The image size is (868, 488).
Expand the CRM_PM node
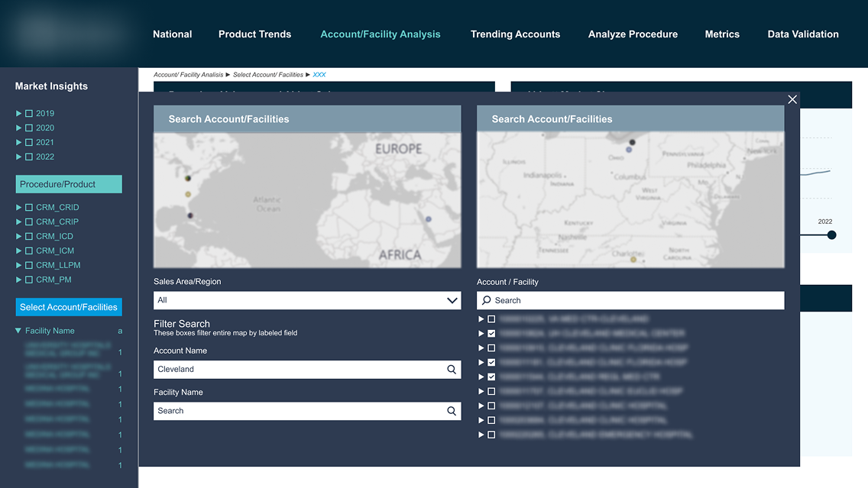click(x=18, y=280)
